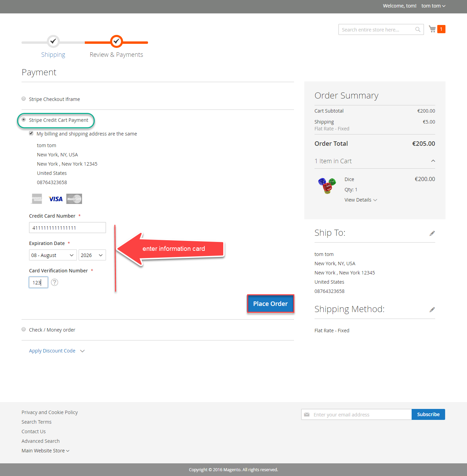Click the CVV help question mark icon

click(x=54, y=282)
